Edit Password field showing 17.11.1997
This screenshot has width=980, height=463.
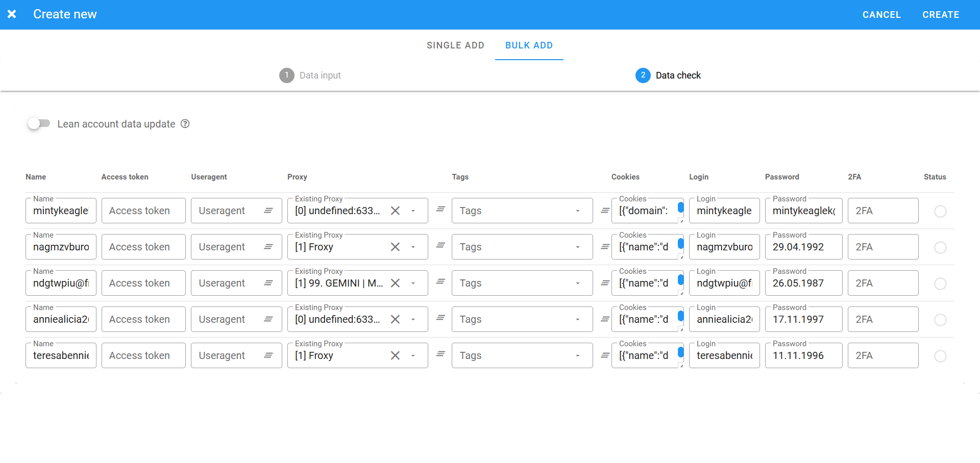coord(803,319)
